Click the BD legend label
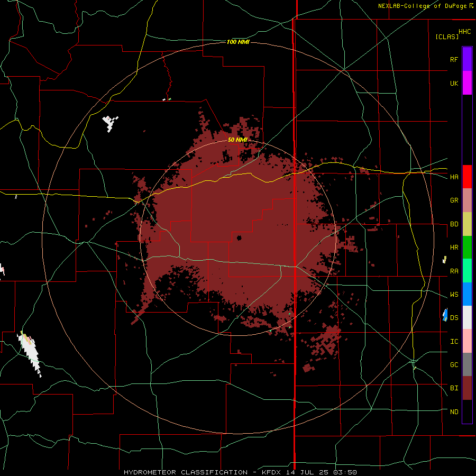Viewport: 476px width, 476px height. click(x=454, y=224)
